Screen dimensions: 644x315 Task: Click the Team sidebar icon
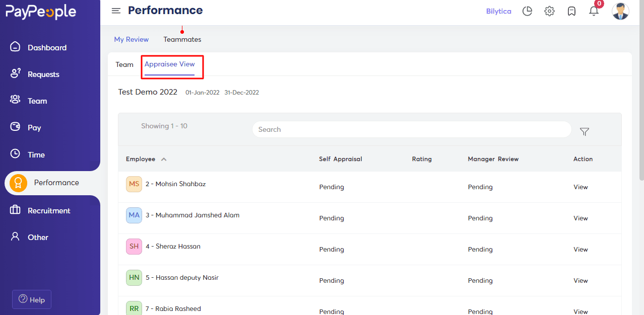(x=16, y=100)
